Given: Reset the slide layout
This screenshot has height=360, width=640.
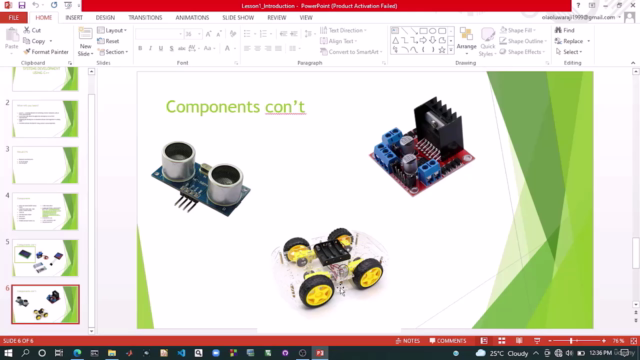Looking at the screenshot, I should pyautogui.click(x=109, y=41).
